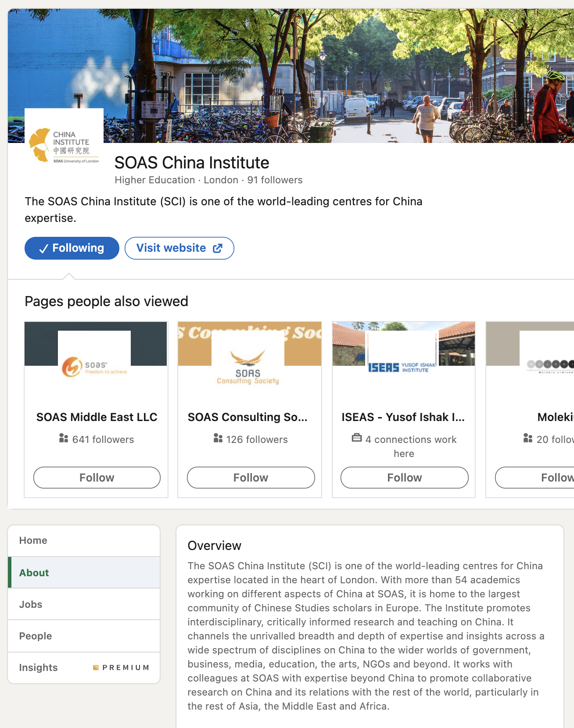
Task: Follow SOAS Consulting Society
Action: 251,478
